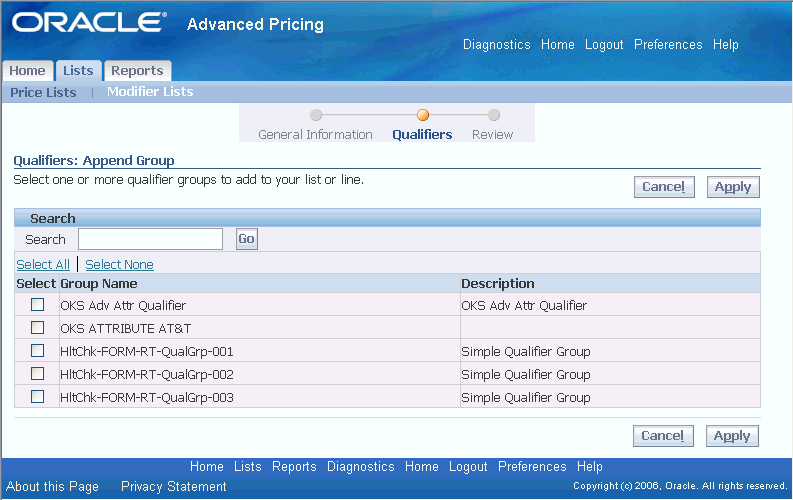
Task: Click group name HltChk-FORM-RT-QualGrp-001
Action: pyautogui.click(x=147, y=351)
